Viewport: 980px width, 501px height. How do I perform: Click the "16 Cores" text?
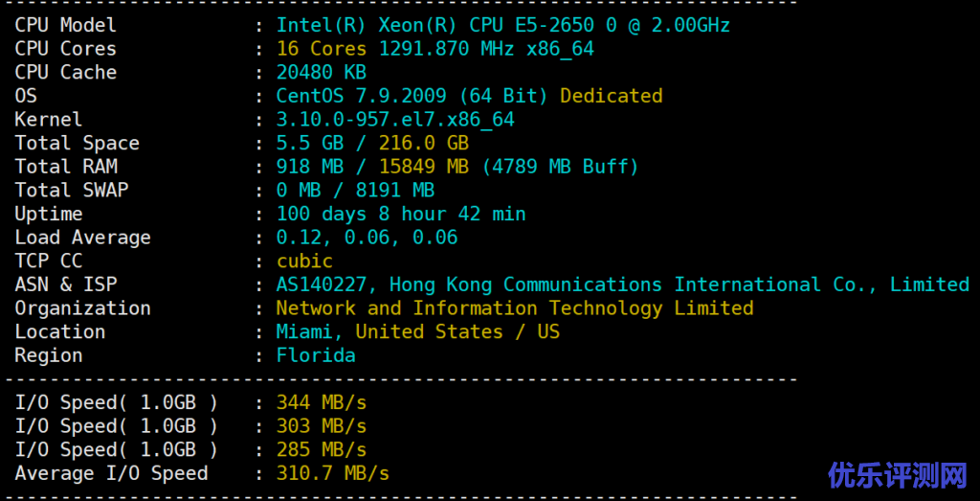[x=322, y=49]
